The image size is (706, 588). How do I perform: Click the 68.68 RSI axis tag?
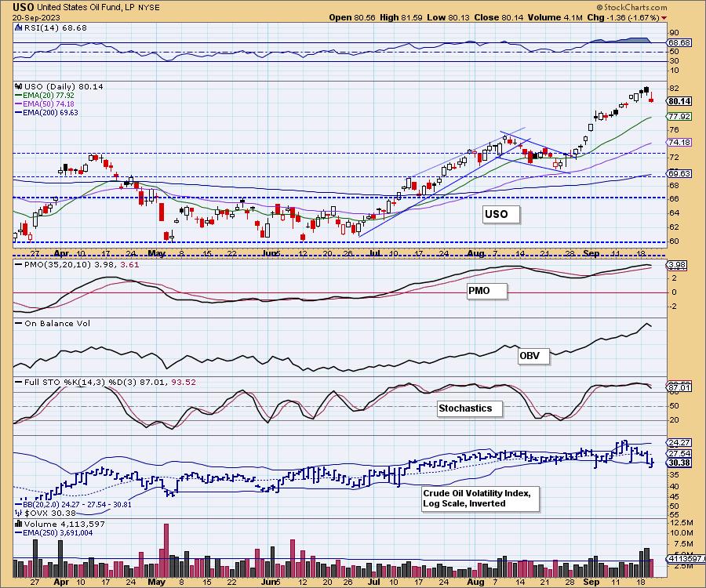point(679,43)
